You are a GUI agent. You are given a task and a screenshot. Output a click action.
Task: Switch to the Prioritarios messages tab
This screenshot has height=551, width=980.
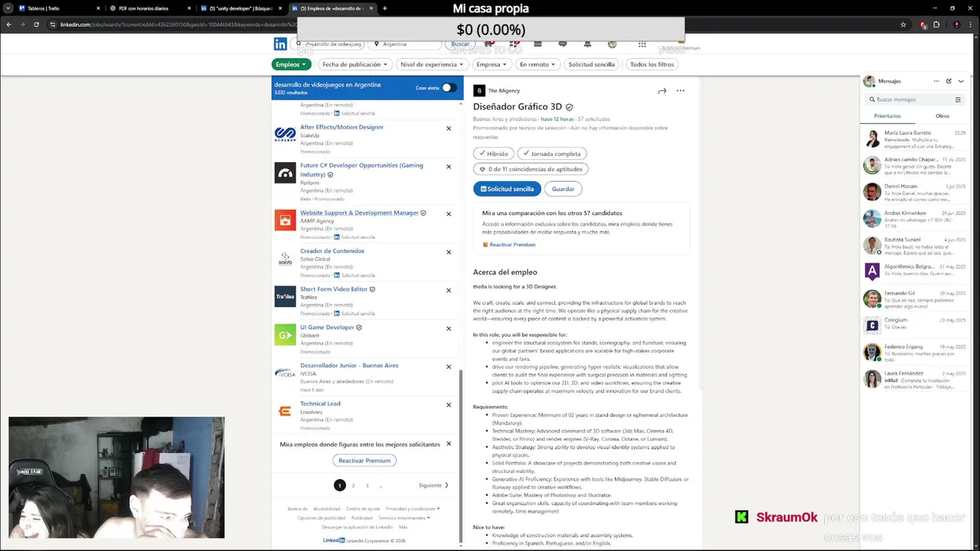pyautogui.click(x=887, y=116)
